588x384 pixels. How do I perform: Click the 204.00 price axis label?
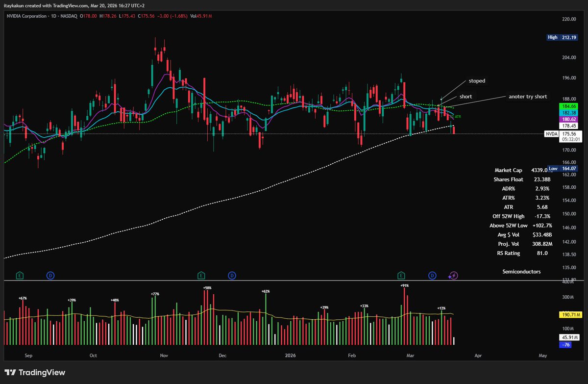point(569,57)
